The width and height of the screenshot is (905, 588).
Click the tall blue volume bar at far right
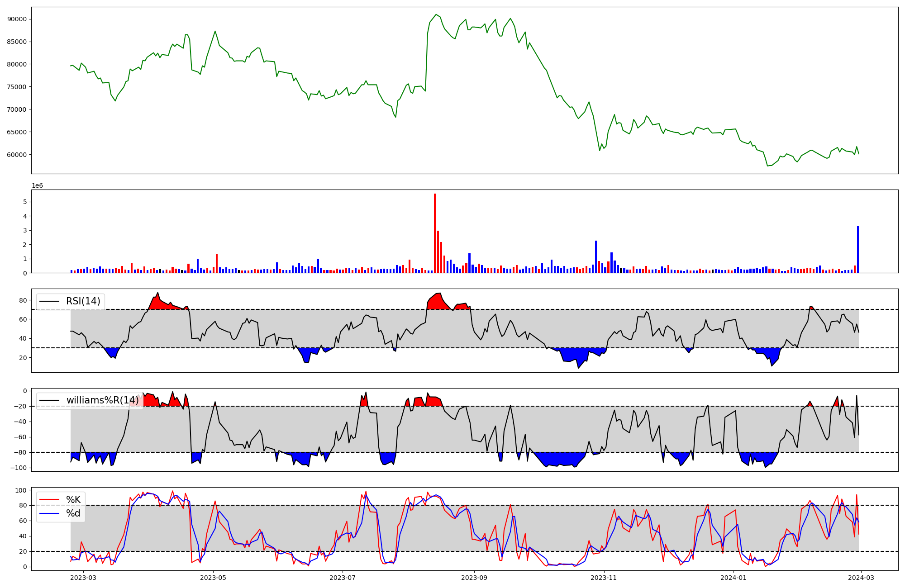tap(858, 250)
